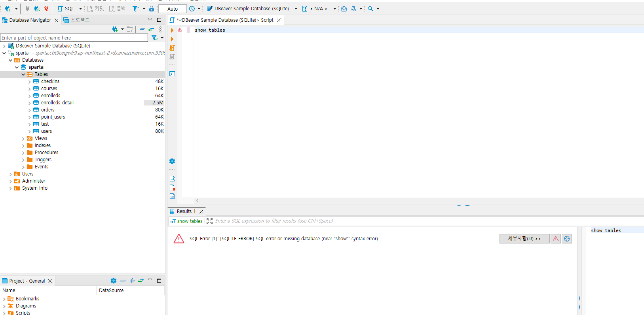644x315 pixels.
Task: Open the SQL console terminal icon
Action: tap(172, 74)
